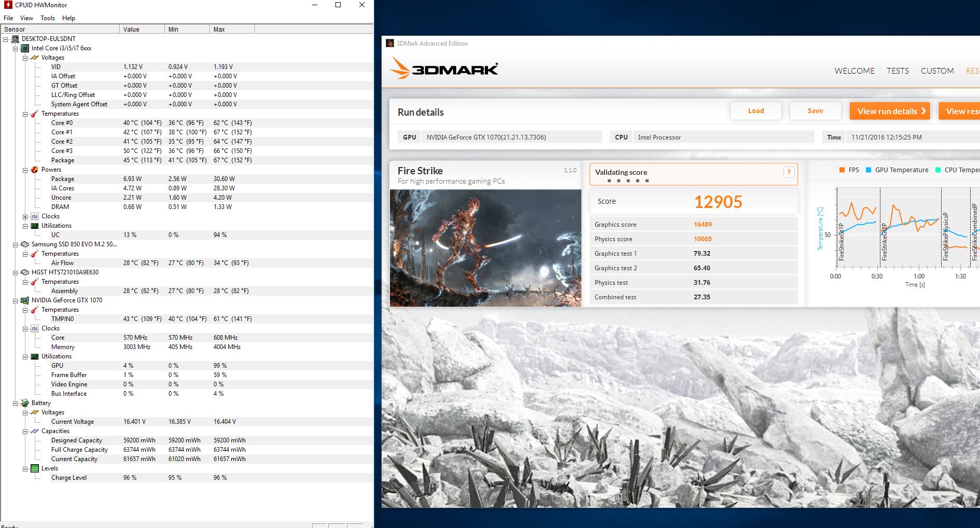Click the 3DMark logo
This screenshot has width=980, height=528.
coord(444,68)
